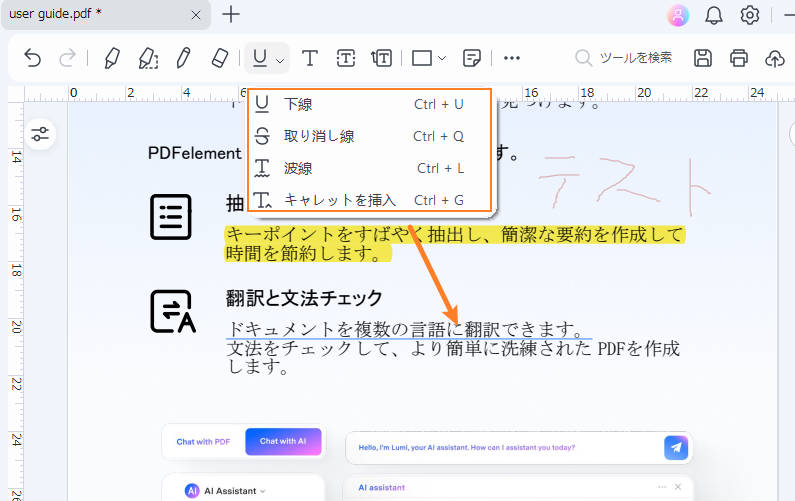The image size is (795, 501).
Task: Select the pencil drawing tool
Action: [184, 58]
